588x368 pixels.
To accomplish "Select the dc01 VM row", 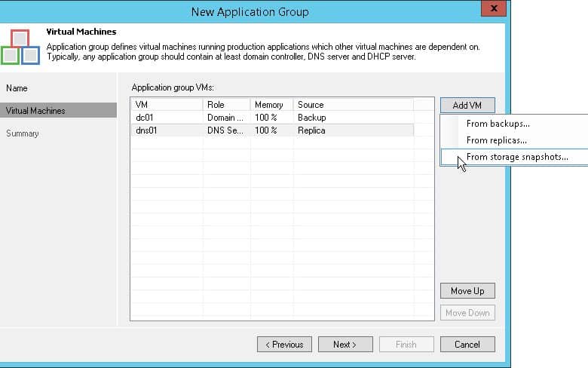I will (x=272, y=118).
